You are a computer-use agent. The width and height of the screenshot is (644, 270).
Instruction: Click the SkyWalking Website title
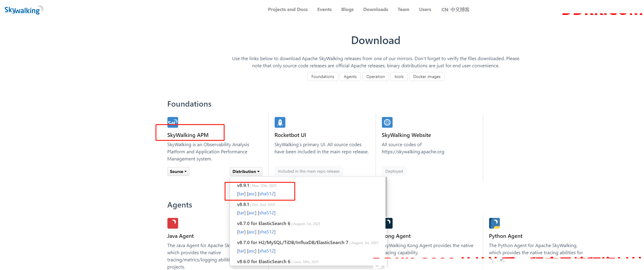point(406,135)
